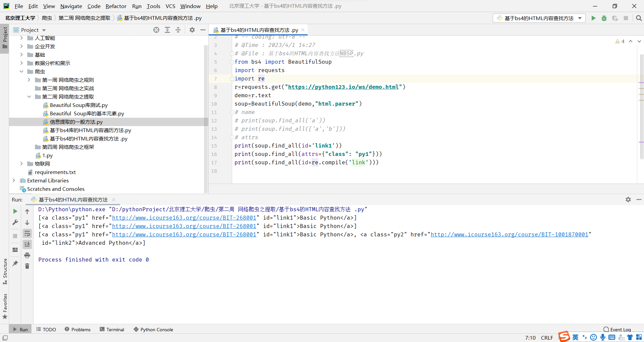This screenshot has height=342, width=644.
Task: Hide the Project panel with minus icon
Action: click(x=203, y=30)
